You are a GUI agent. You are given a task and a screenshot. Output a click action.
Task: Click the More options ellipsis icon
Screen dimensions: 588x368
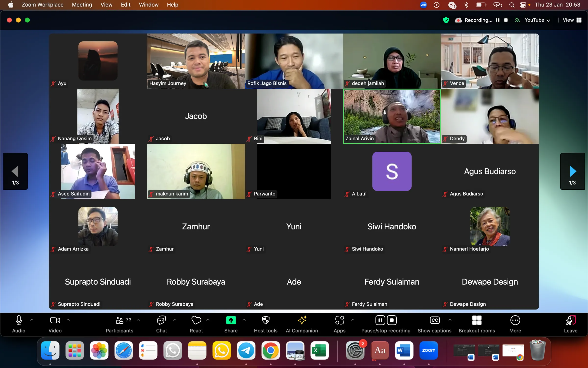(515, 320)
